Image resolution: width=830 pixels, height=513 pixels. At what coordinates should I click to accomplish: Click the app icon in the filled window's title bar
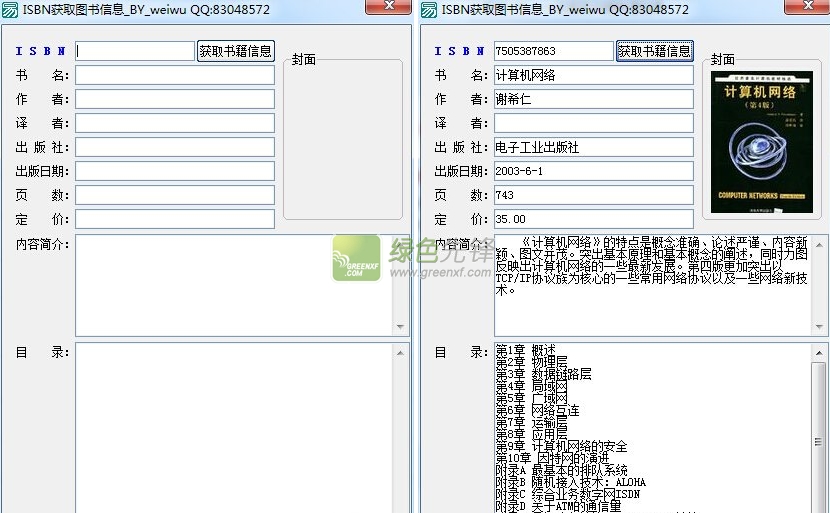pos(429,9)
